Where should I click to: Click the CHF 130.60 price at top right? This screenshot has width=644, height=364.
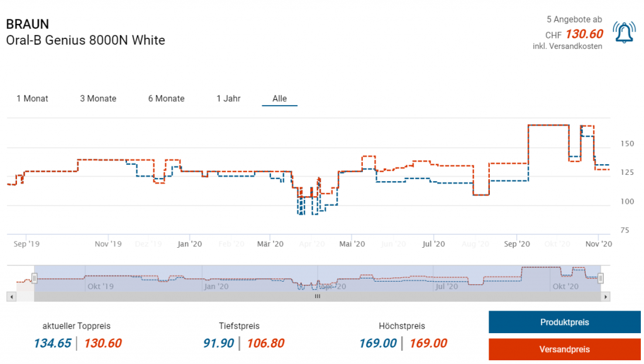pos(584,34)
